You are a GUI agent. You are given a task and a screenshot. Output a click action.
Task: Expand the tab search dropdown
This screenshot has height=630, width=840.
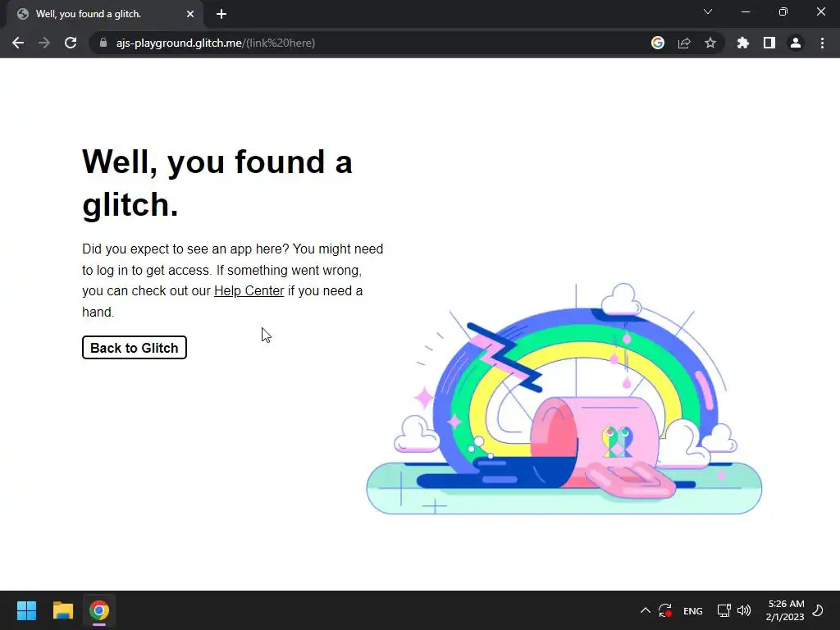click(708, 11)
